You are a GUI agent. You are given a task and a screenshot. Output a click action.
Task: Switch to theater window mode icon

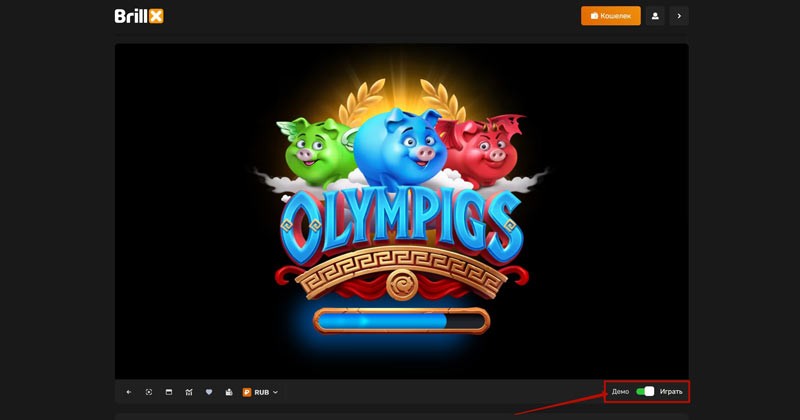tap(169, 392)
